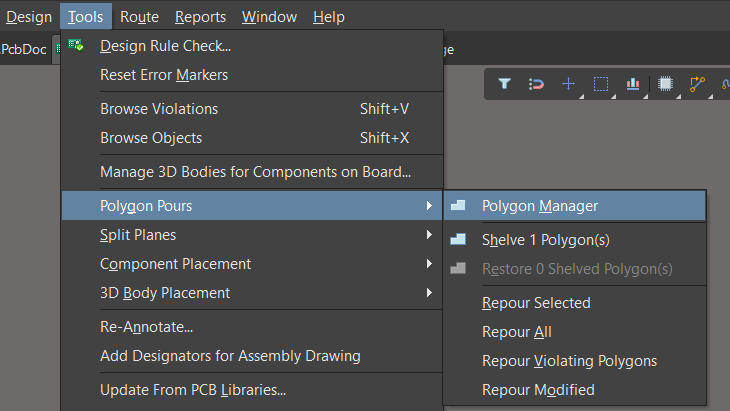Screen dimensions: 730x411
Task: Click the 3D Body Placement submenu arrow
Action: [x=429, y=293]
